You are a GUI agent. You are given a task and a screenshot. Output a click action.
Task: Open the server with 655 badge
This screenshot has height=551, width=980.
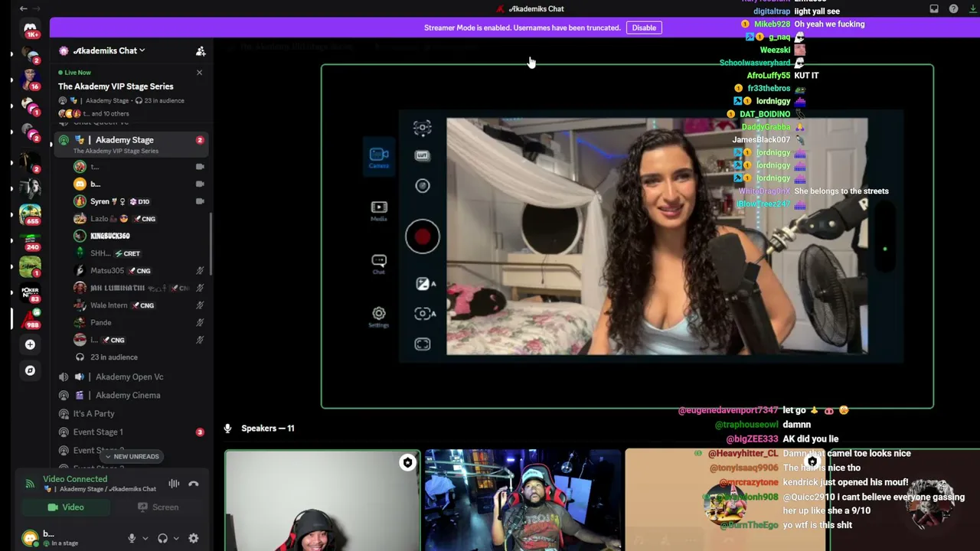point(30,214)
